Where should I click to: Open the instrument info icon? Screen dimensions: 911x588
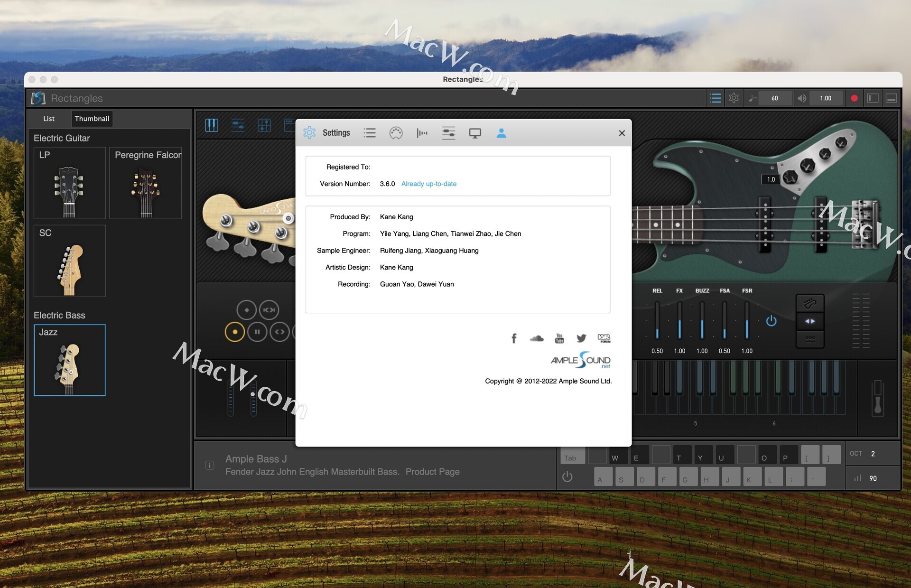[210, 465]
